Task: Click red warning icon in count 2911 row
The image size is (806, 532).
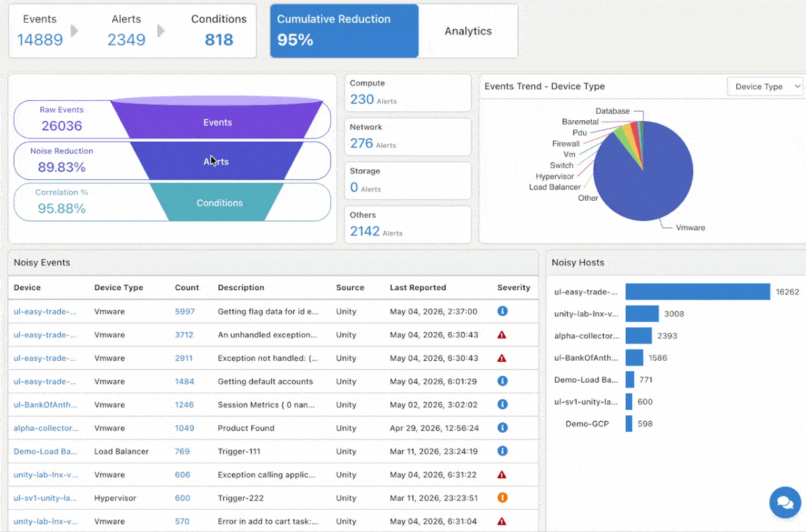Action: [502, 358]
